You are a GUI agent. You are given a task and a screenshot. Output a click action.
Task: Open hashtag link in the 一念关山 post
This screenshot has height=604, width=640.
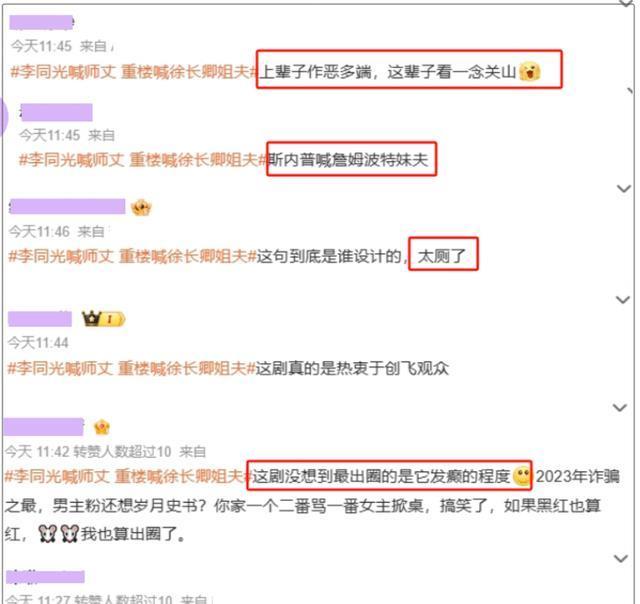point(135,72)
